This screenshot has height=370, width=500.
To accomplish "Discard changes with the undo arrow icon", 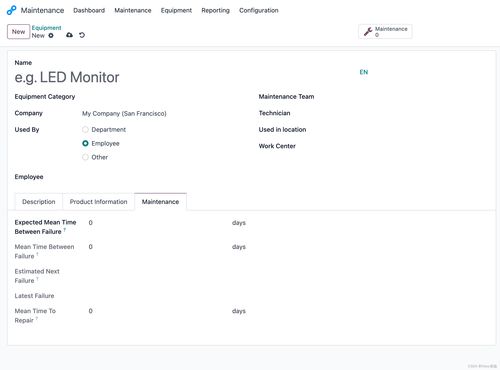I will point(82,35).
